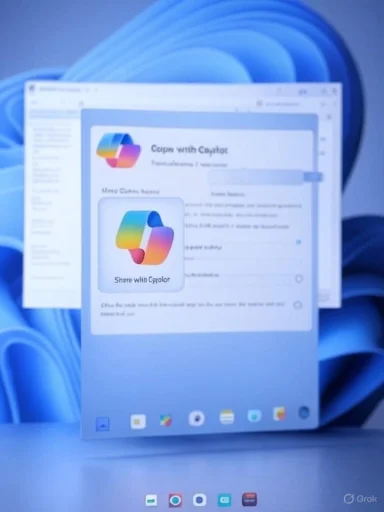Open the red-framed blue circle taskbar icon
This screenshot has width=384, height=512.
[x=175, y=500]
